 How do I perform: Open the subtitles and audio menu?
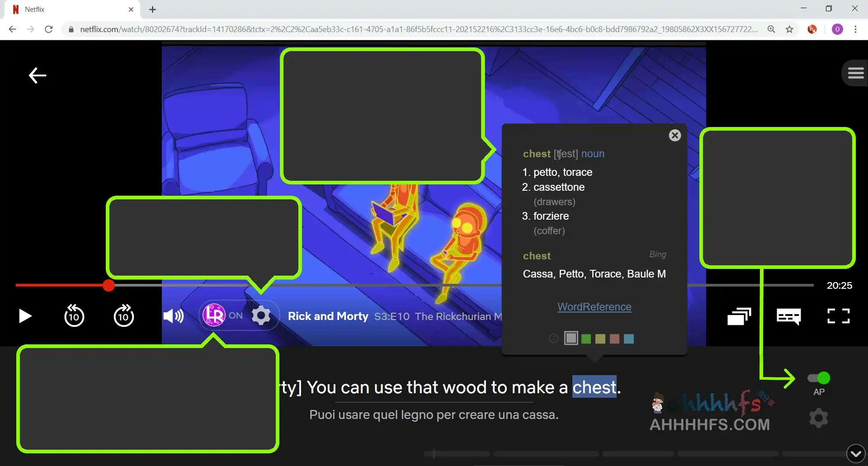coord(788,316)
